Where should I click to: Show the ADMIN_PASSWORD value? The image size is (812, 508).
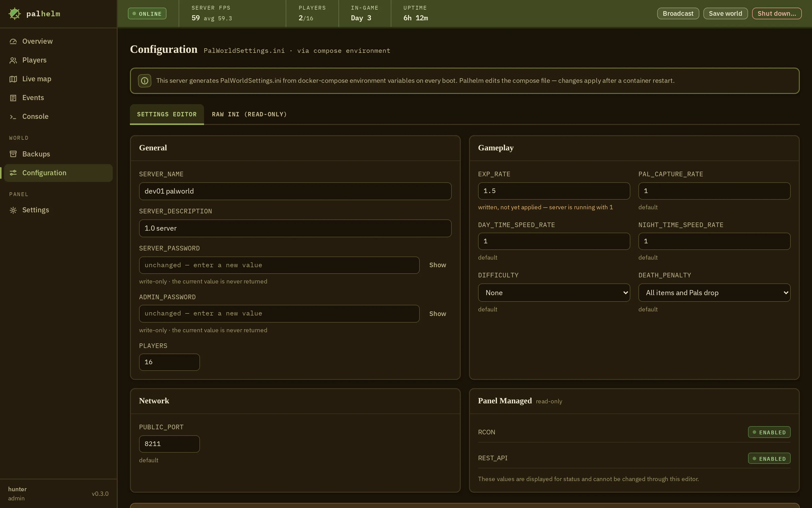pos(437,313)
